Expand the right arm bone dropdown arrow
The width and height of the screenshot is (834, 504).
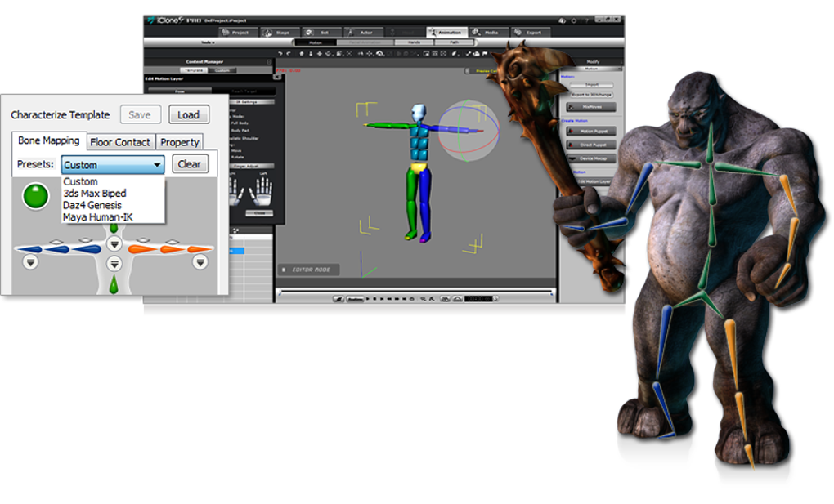coord(200,262)
